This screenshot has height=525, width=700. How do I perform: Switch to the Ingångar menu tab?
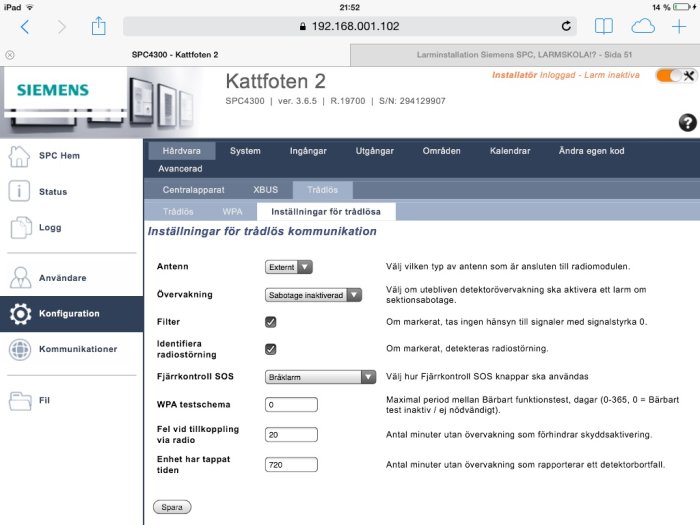coord(308,151)
